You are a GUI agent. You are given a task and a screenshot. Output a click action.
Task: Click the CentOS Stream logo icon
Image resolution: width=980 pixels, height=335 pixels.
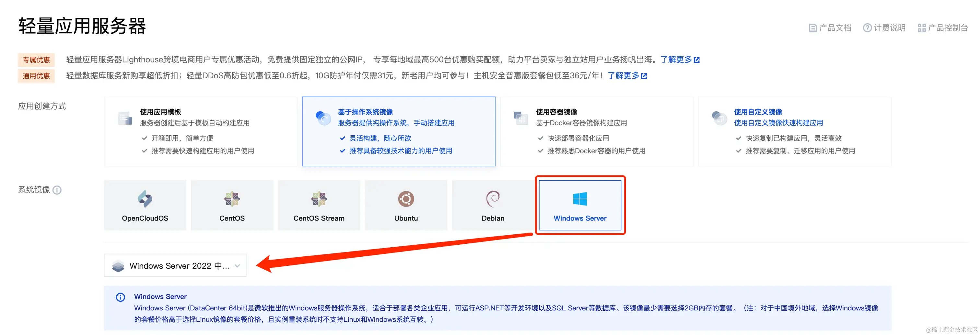[x=319, y=199]
